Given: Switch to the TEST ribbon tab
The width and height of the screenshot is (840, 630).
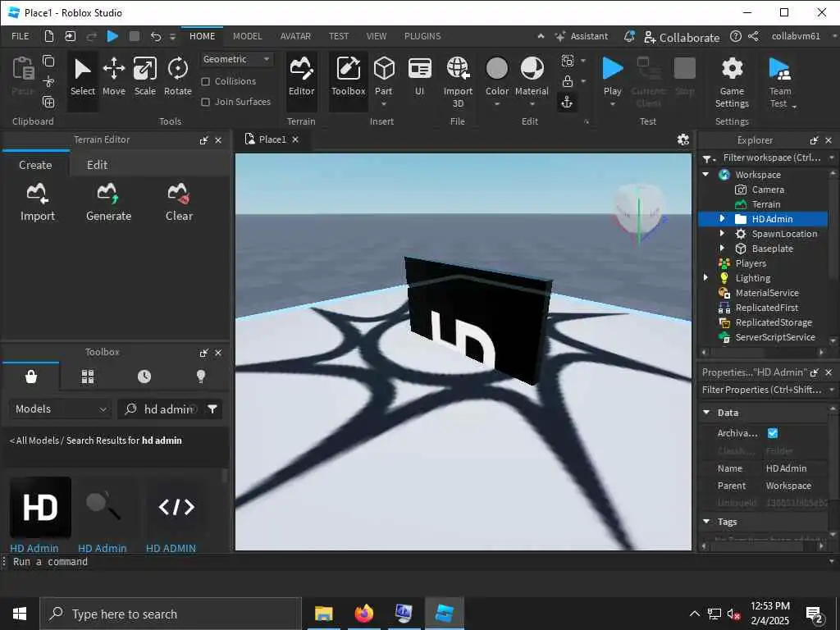Looking at the screenshot, I should click(x=339, y=36).
